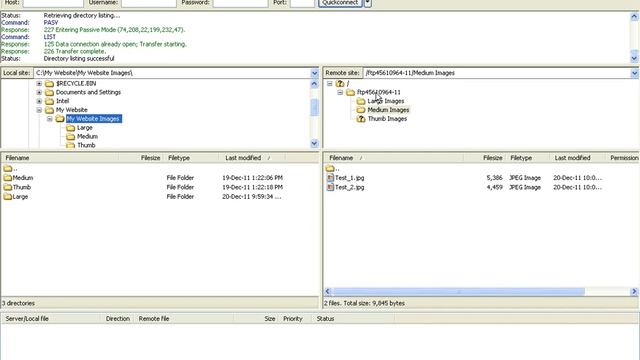640x360 pixels.
Task: Click the Server/Local file queue column header
Action: click(x=51, y=319)
